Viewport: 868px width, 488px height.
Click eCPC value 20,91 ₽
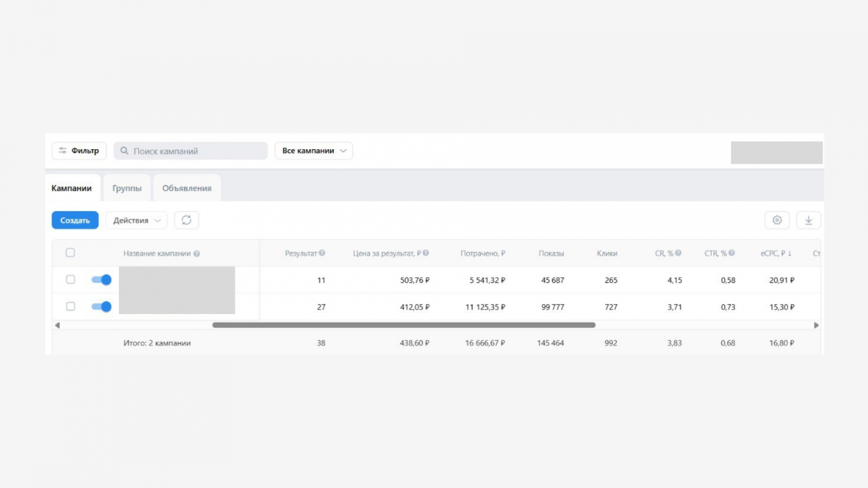(782, 280)
